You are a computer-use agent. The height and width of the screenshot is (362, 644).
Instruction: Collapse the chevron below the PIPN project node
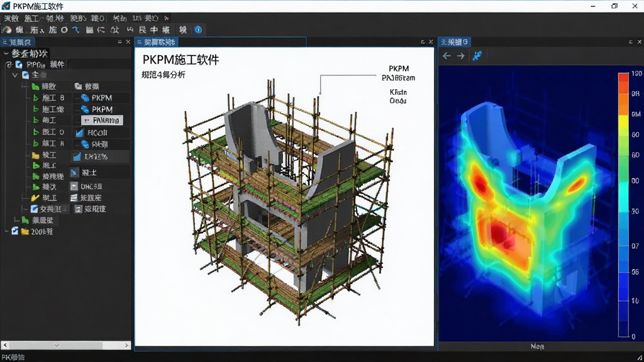point(15,75)
